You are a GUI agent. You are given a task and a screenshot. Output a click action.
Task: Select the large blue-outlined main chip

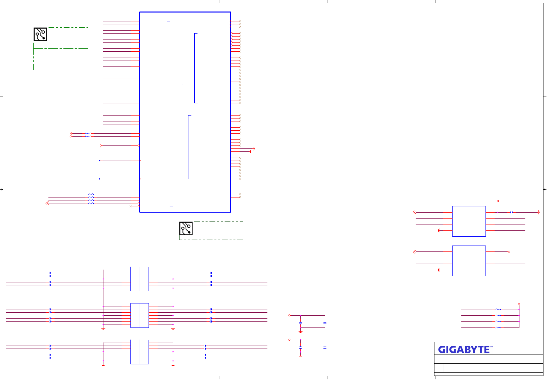pos(185,112)
